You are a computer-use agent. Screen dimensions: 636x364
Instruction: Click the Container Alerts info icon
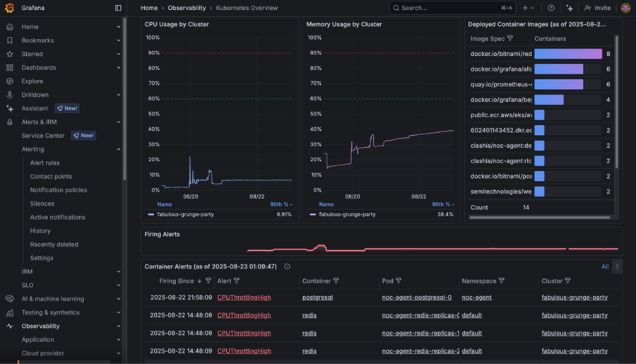287,266
